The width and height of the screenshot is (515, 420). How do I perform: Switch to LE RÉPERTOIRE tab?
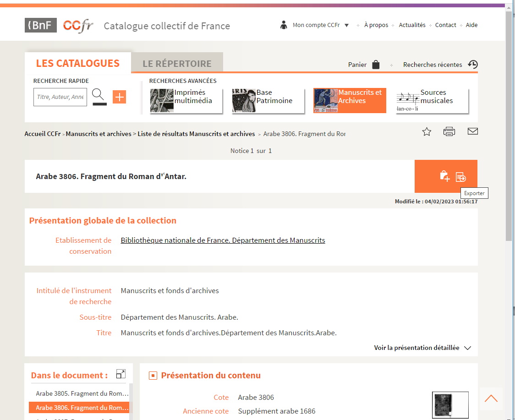click(x=177, y=64)
